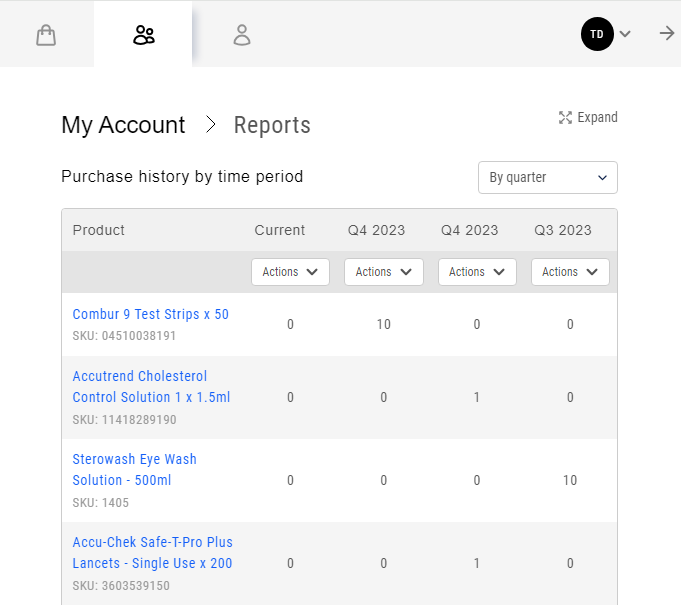Image resolution: width=681 pixels, height=605 pixels.
Task: Click the breadcrumb separator chevron
Action: 210,125
